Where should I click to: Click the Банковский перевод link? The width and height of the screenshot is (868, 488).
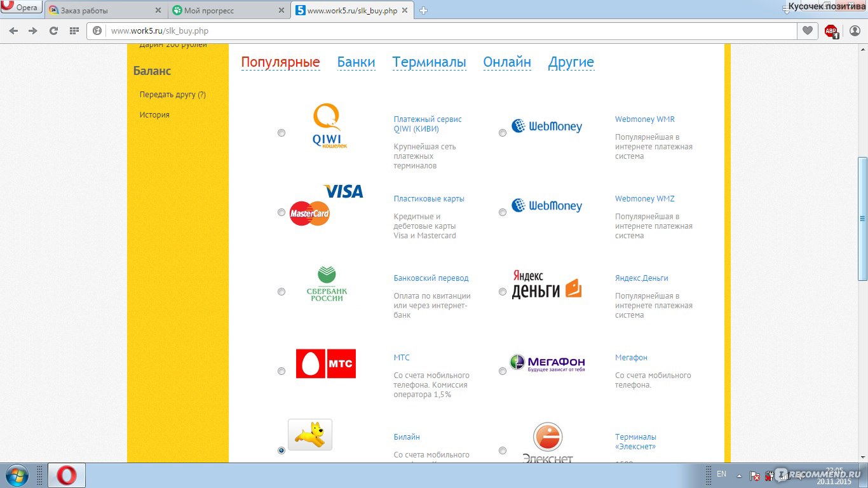pyautogui.click(x=431, y=278)
